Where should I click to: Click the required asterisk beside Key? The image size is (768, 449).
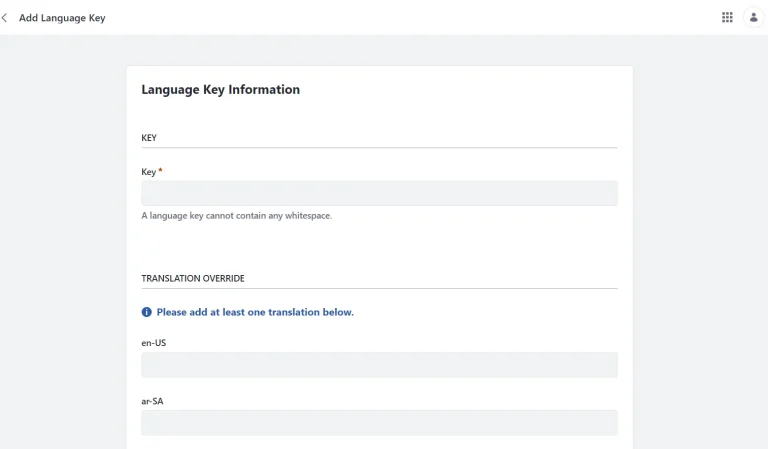[160, 170]
